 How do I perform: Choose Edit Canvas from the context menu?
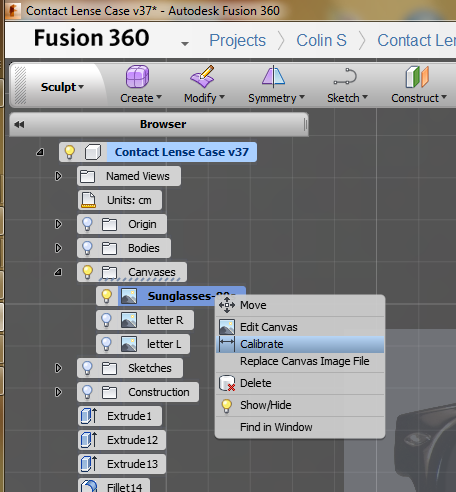[300, 327]
